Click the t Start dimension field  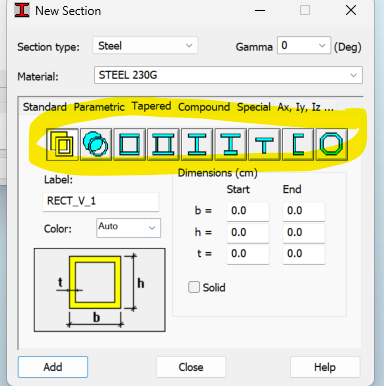[x=248, y=254]
